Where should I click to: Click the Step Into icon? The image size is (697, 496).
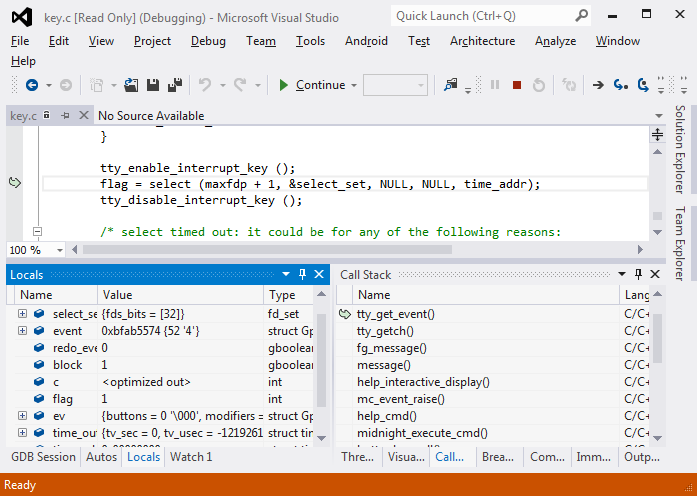pos(621,85)
